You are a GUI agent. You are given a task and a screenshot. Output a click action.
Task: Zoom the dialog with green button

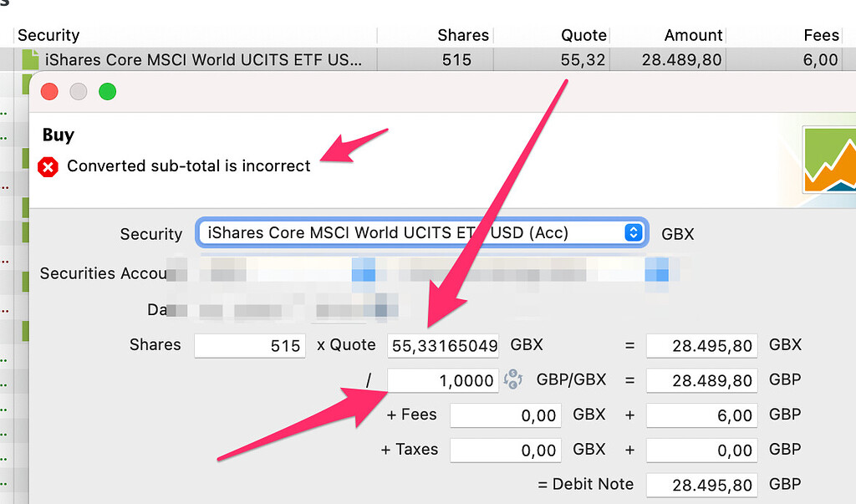(107, 92)
